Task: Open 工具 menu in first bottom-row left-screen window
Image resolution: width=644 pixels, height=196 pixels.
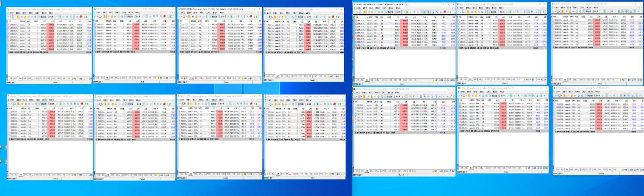Action: pos(37,100)
